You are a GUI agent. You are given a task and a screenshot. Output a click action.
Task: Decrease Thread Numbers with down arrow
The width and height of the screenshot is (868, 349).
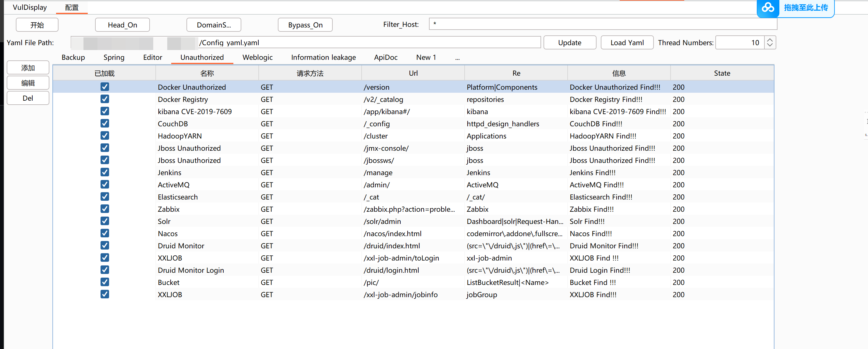(x=770, y=45)
